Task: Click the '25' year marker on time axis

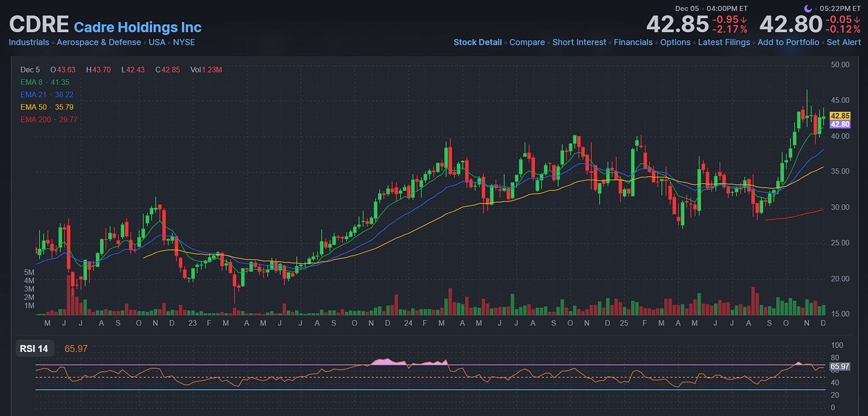Action: coord(624,323)
